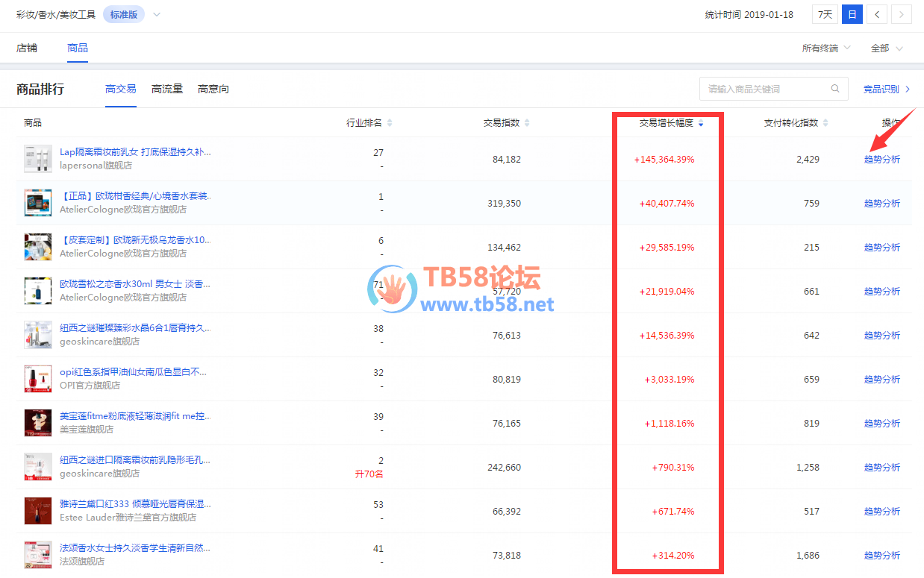Open 趋势分析 for Lap隔离霜 product
This screenshot has width=924, height=578.
881,159
